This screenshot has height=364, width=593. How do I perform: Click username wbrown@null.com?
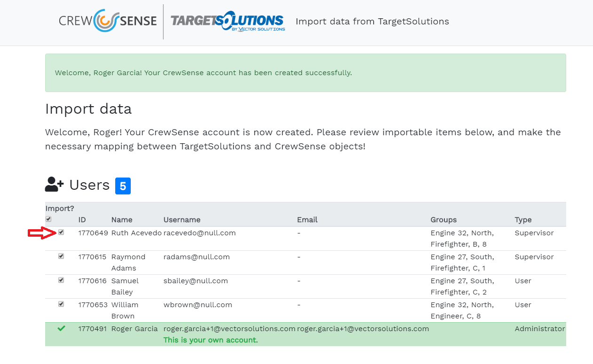click(198, 305)
